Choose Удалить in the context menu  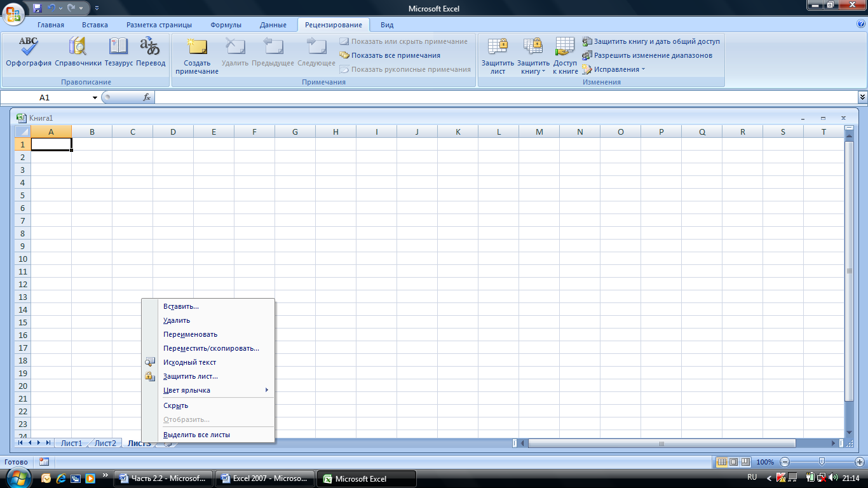tap(208, 320)
